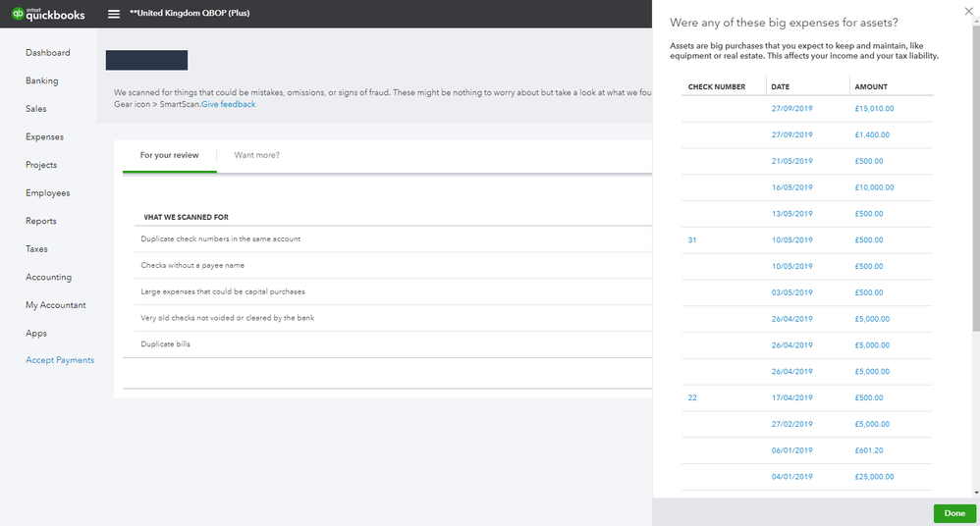Click the panel's vertical scrollbar
980x526 pixels.
[976, 175]
